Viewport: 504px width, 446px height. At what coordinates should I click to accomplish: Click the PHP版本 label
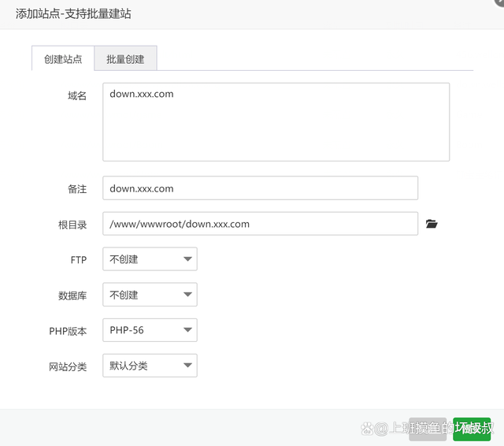(x=68, y=331)
